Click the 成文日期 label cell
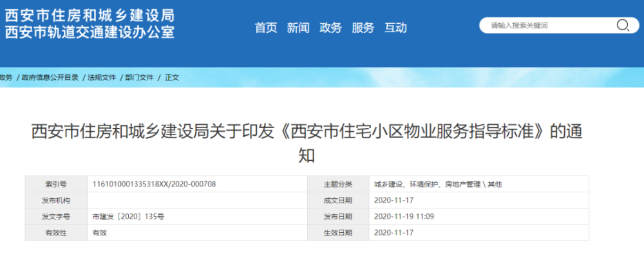Image resolution: width=644 pixels, height=256 pixels. 338,200
